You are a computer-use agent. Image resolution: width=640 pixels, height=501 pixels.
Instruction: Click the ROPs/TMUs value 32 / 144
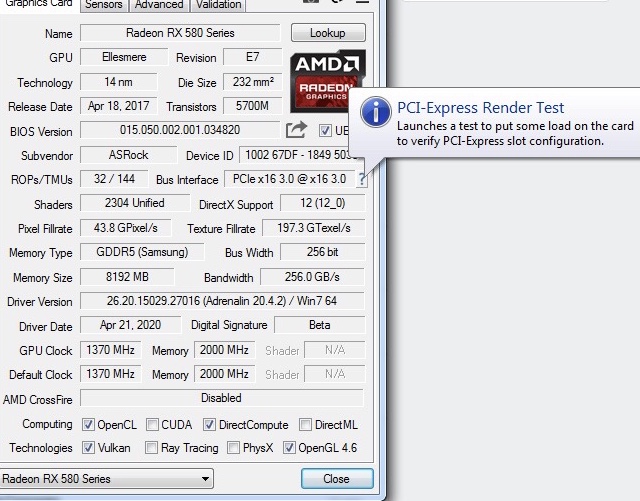point(114,179)
